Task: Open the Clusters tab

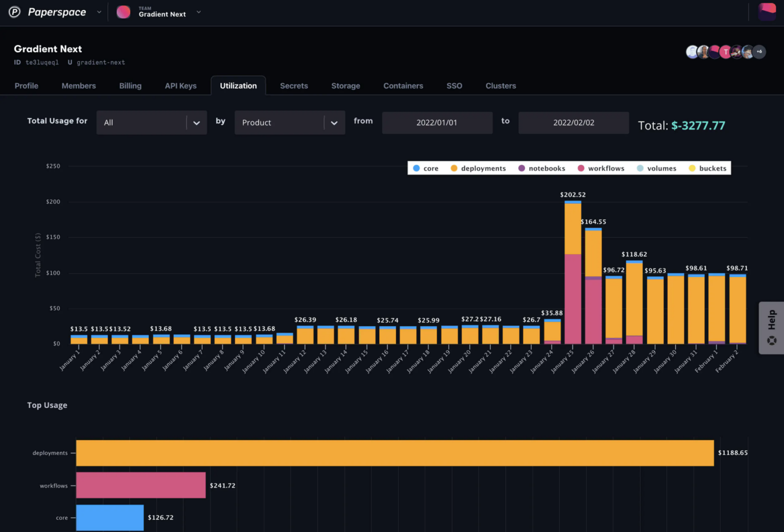Action: pos(500,86)
